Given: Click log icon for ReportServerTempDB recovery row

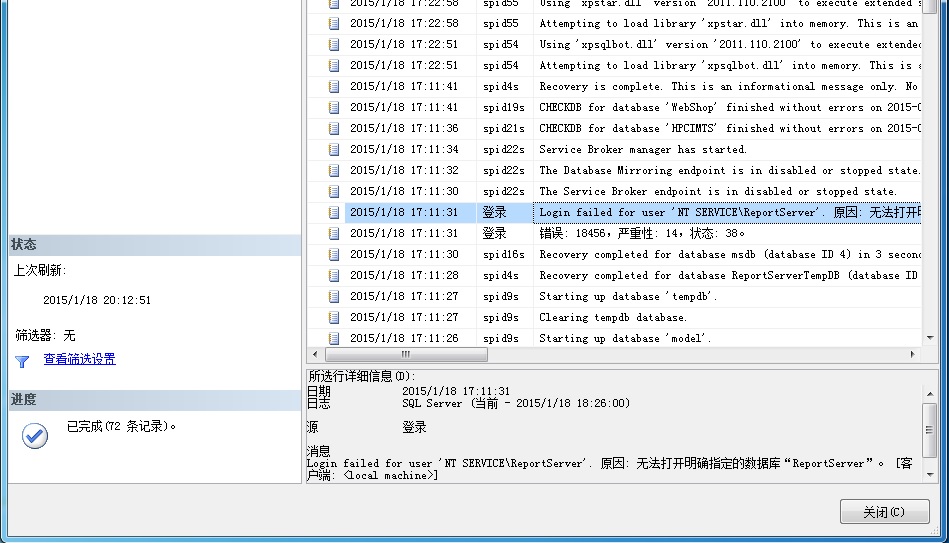Looking at the screenshot, I should click(x=333, y=275).
